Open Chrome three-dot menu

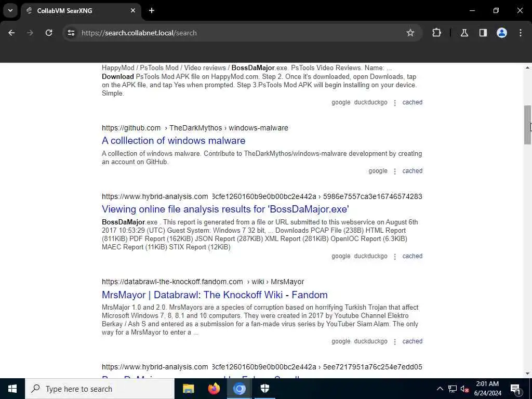pos(521,33)
